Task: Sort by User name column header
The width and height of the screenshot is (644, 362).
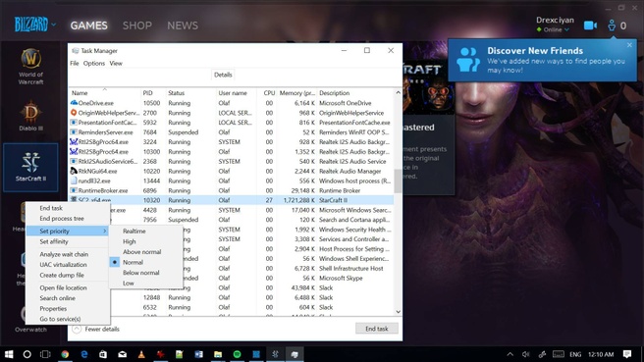Action: pos(237,93)
